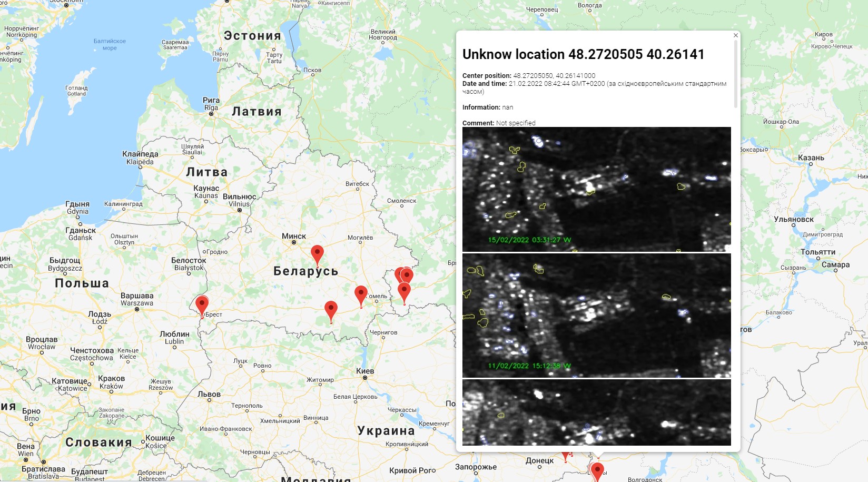This screenshot has height=482, width=868.
Task: Click the Not specified comment text
Action: pos(515,123)
